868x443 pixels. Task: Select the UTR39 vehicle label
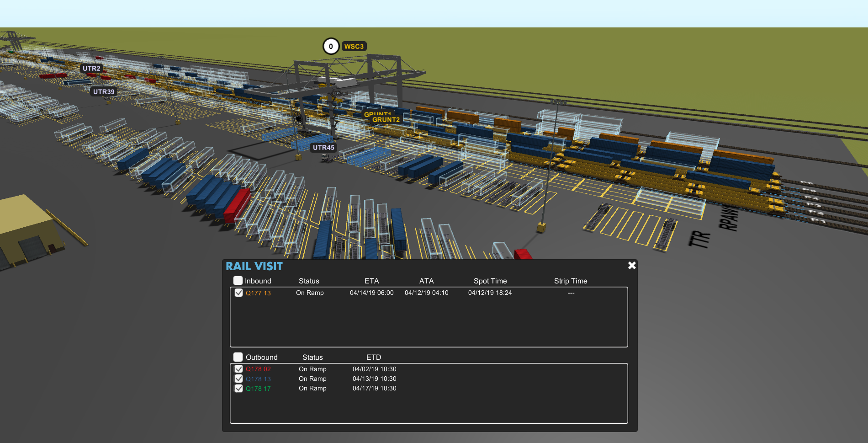tap(104, 91)
